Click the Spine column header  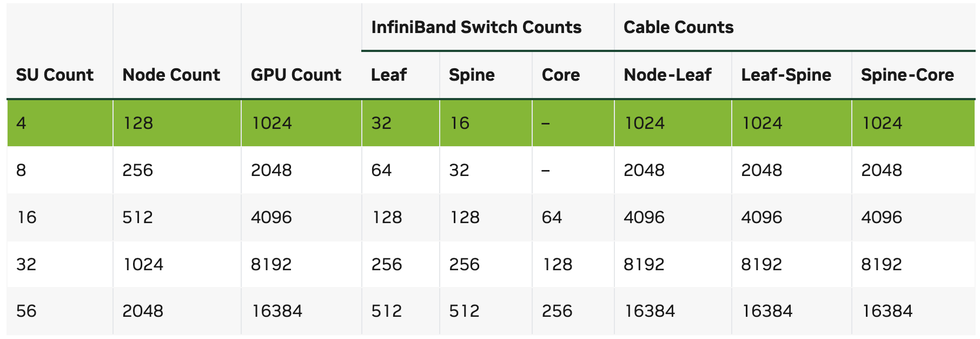tap(472, 75)
